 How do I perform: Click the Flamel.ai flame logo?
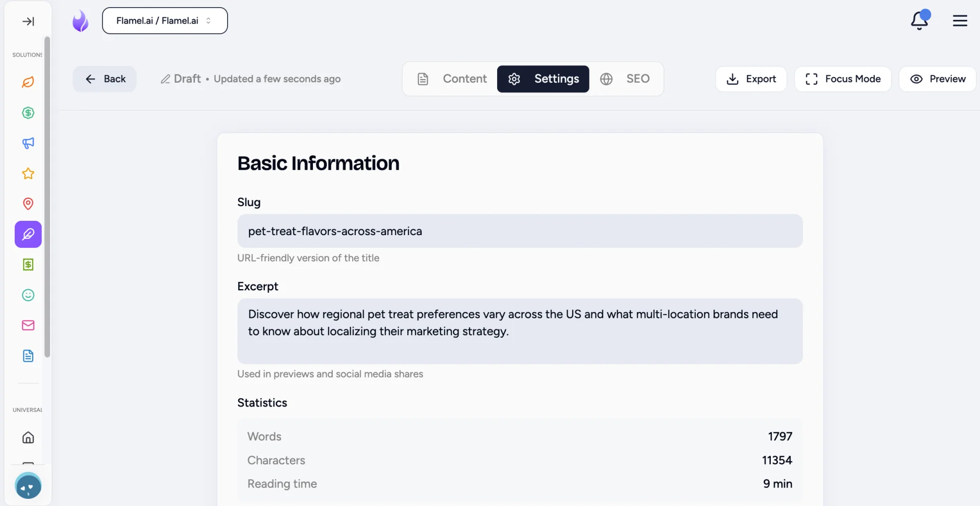tap(80, 21)
